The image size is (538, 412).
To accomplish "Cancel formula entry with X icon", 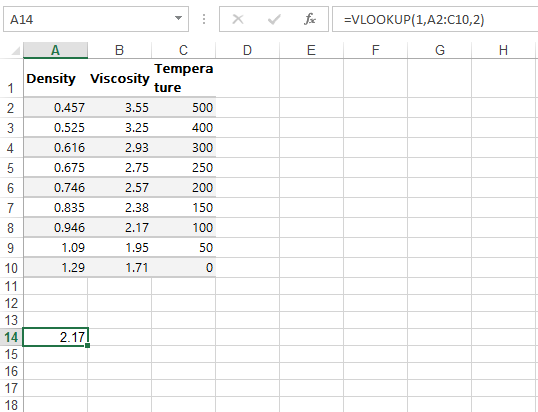I will tap(238, 19).
